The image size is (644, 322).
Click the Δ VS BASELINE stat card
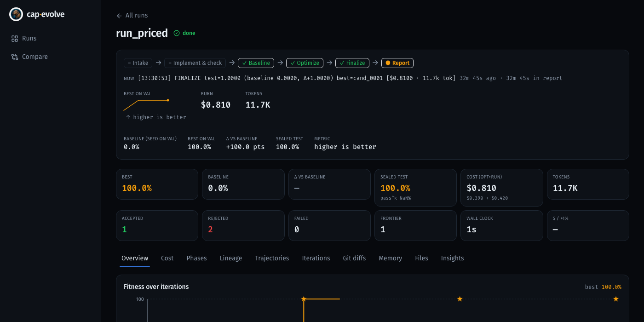329,184
